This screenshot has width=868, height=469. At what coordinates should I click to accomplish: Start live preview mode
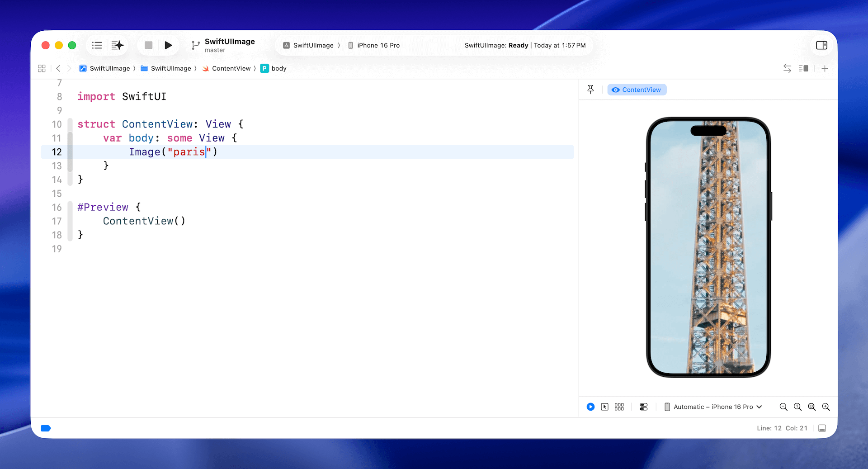[x=590, y=407]
